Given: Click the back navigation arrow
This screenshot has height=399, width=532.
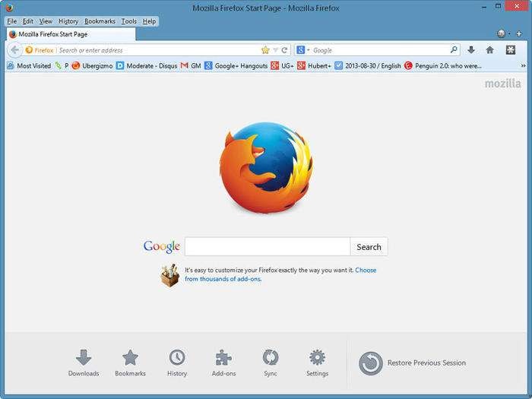Looking at the screenshot, I should coord(13,50).
